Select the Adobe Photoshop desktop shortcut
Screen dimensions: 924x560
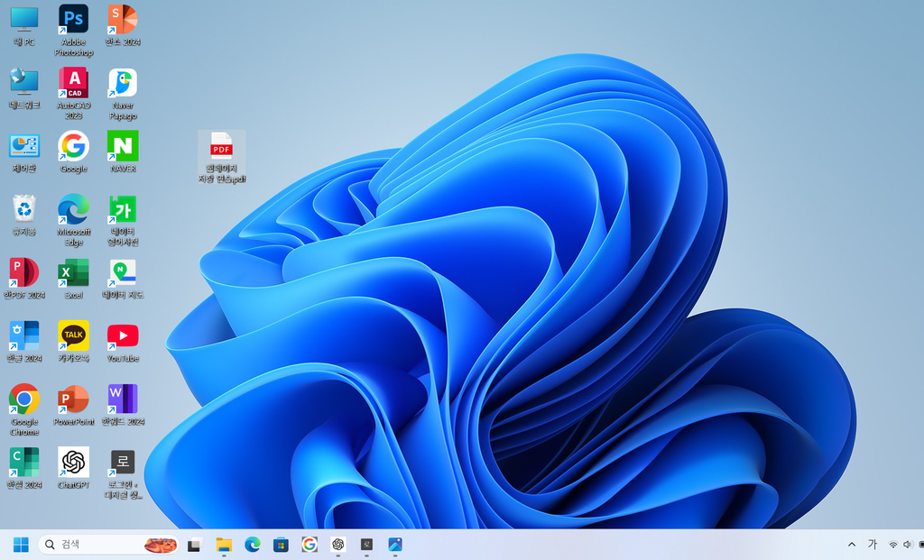[74, 30]
